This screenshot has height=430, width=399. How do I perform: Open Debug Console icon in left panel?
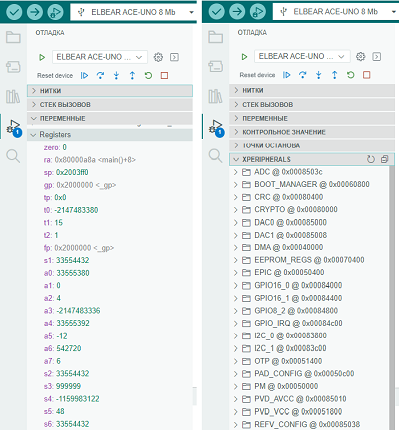point(174,57)
